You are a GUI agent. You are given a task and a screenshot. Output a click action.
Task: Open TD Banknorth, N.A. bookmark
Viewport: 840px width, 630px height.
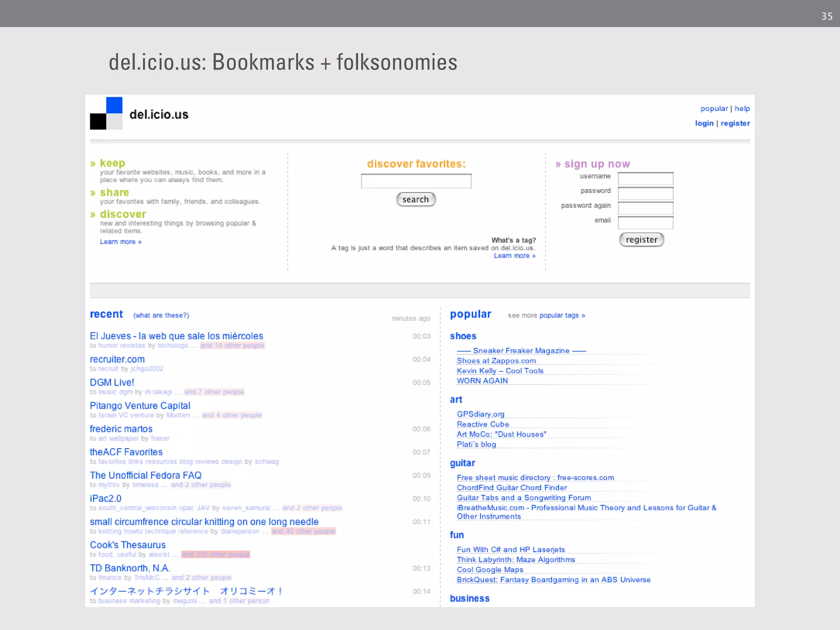[130, 568]
